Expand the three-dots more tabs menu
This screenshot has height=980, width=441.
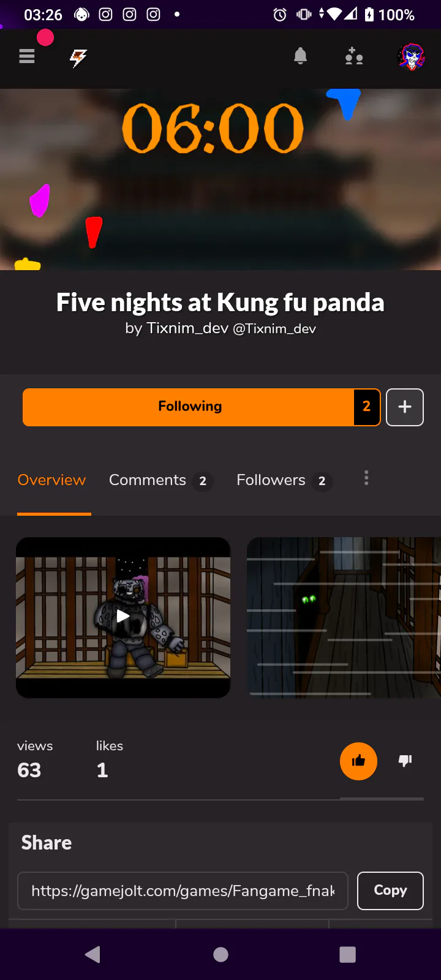pyautogui.click(x=366, y=478)
